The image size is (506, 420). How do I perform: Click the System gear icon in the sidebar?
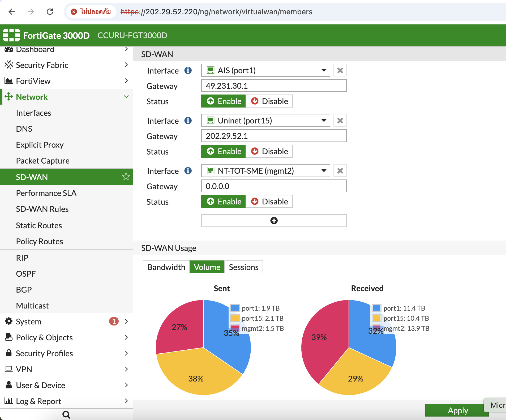(x=9, y=321)
